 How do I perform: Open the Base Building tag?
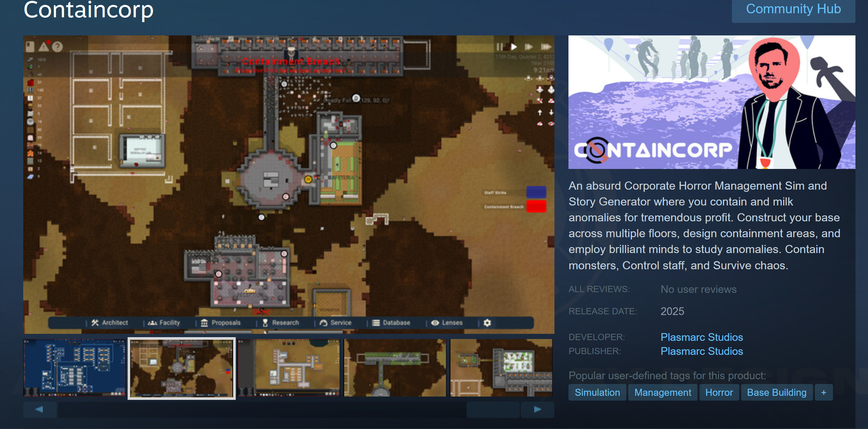pyautogui.click(x=777, y=392)
